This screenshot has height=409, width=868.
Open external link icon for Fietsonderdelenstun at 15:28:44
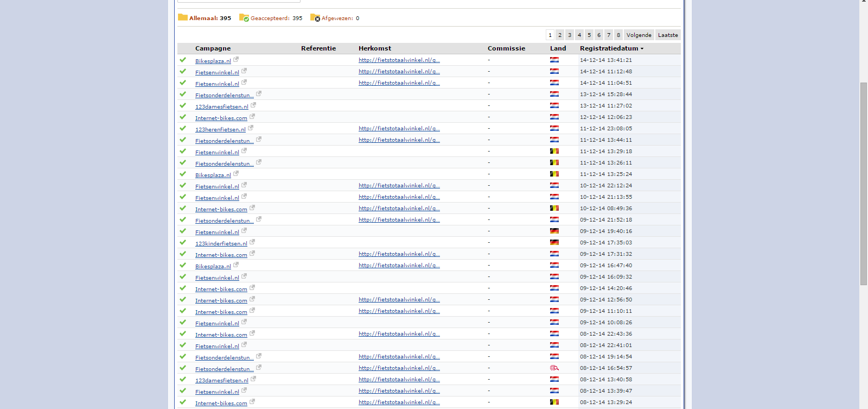point(259,94)
